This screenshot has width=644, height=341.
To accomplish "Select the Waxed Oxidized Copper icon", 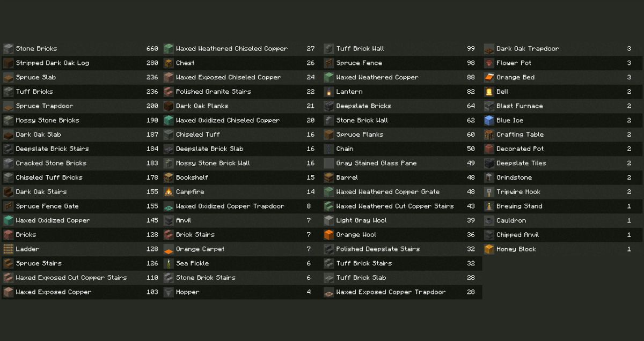I will [x=8, y=220].
